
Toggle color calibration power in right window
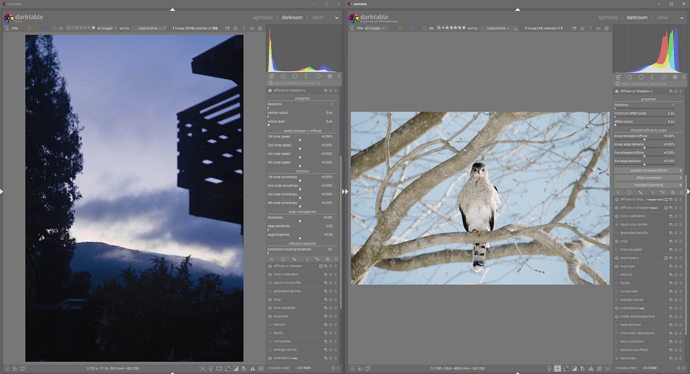tap(617, 216)
